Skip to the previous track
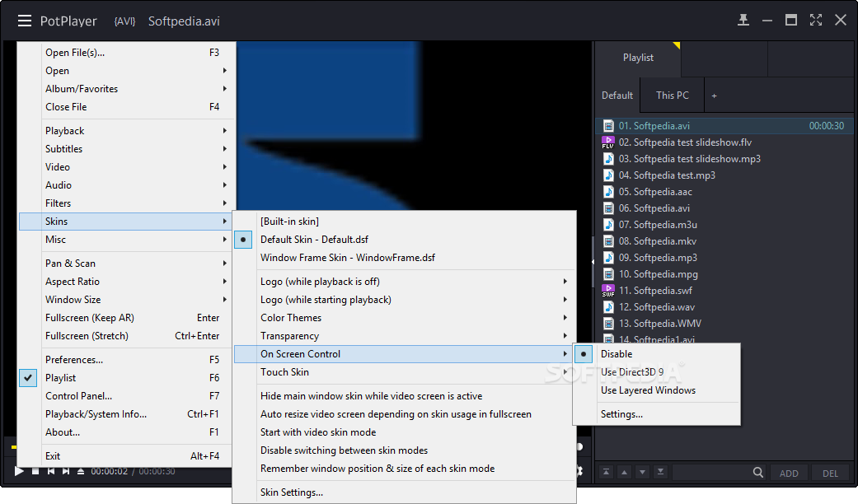 point(50,471)
